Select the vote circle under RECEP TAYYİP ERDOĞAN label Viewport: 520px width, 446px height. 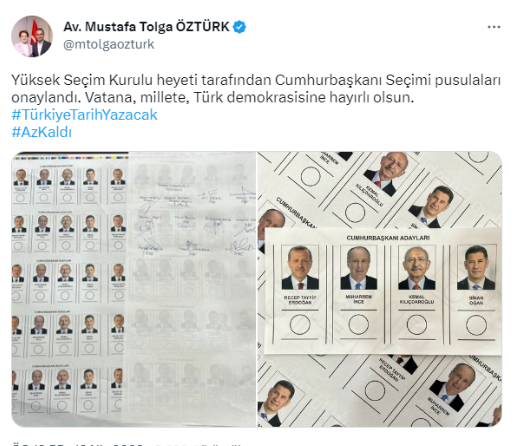300,325
